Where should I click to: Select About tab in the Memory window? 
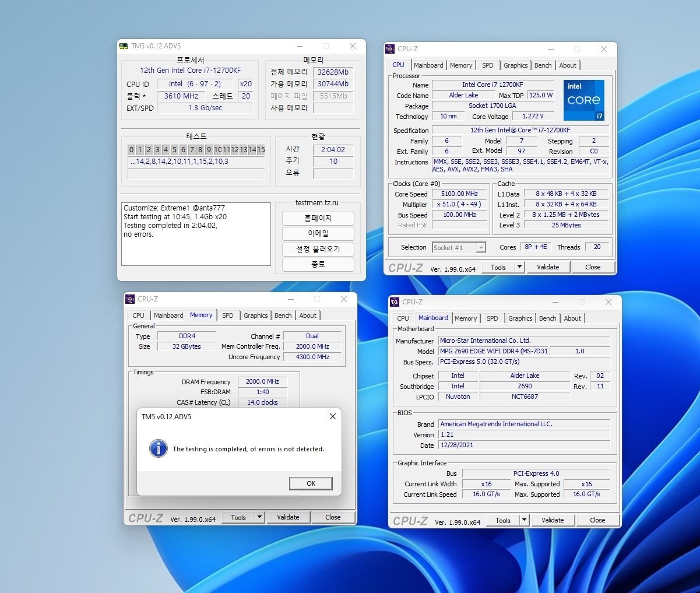[308, 315]
